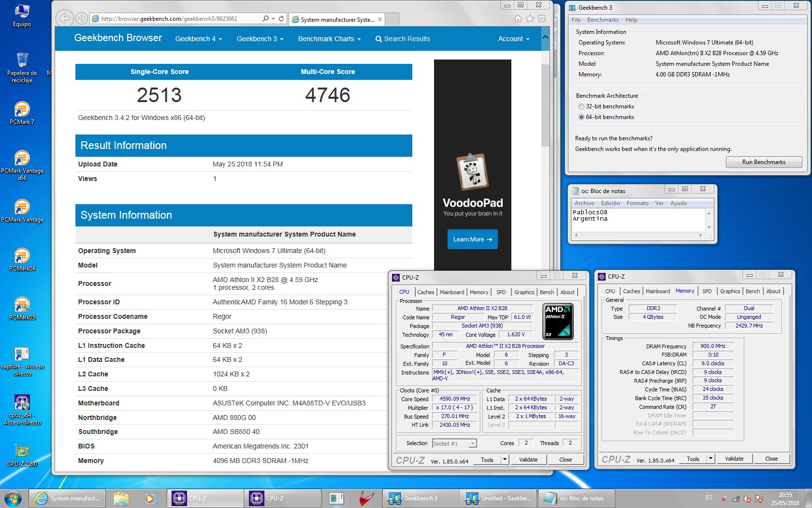The height and width of the screenshot is (508, 812).
Task: Click the Search Results link
Action: [403, 39]
